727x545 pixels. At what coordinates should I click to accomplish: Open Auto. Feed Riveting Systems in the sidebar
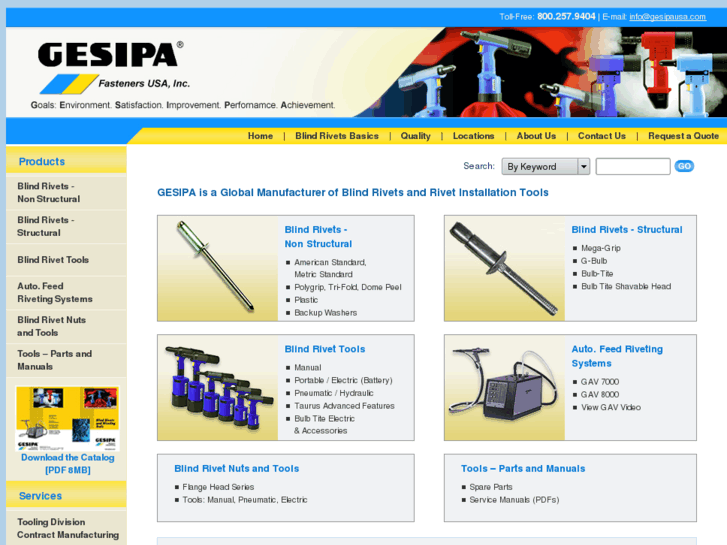click(x=55, y=293)
